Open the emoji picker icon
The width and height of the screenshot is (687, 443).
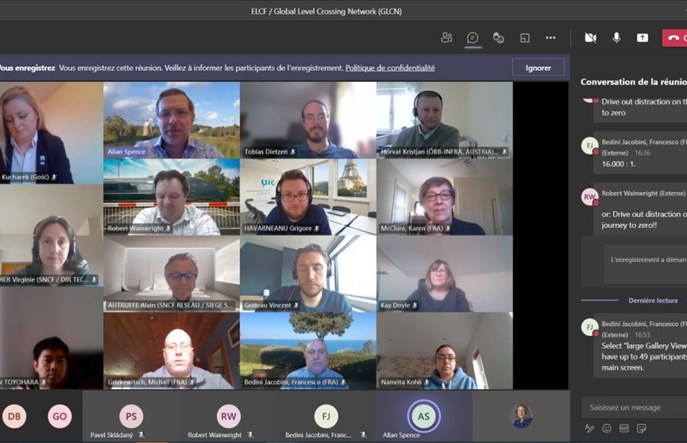click(x=606, y=428)
